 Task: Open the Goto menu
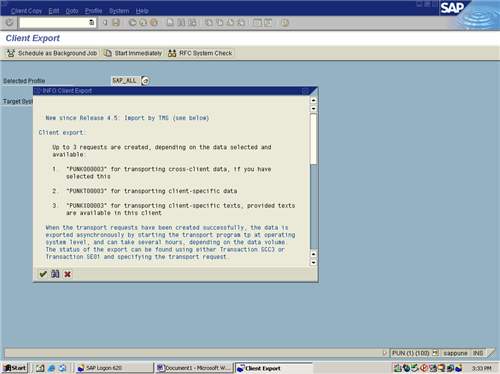pos(72,11)
